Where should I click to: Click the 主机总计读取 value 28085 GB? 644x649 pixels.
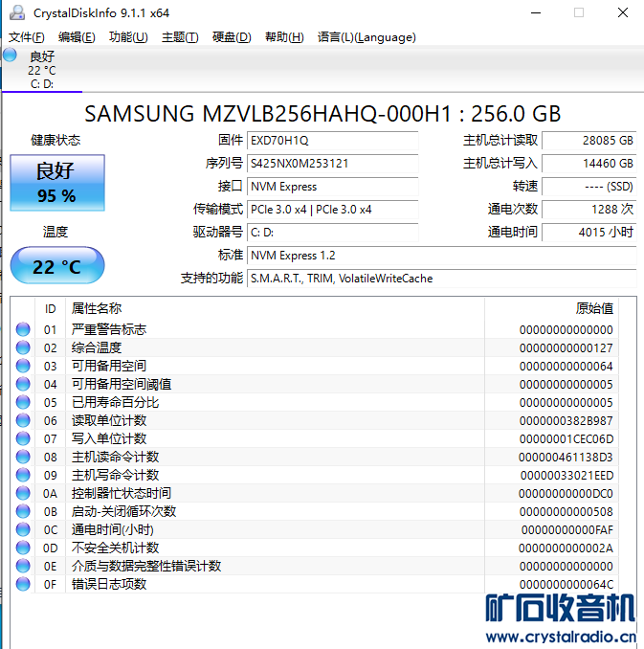tap(588, 141)
